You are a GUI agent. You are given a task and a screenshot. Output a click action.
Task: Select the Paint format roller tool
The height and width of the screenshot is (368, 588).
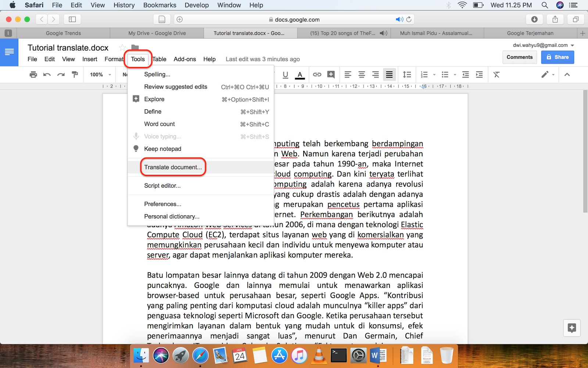[75, 75]
